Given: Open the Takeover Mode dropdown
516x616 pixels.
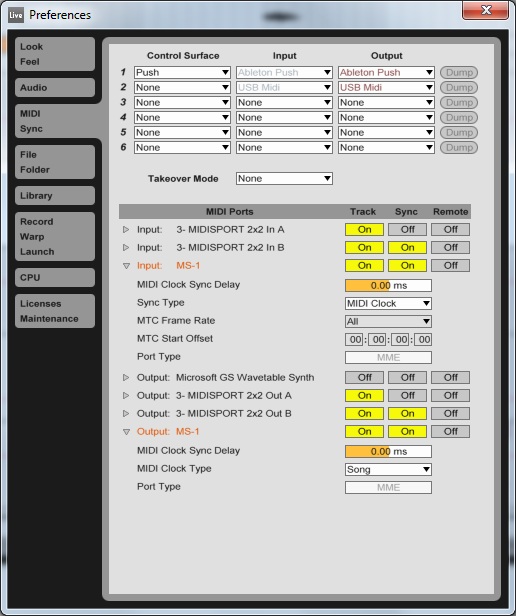Looking at the screenshot, I should pyautogui.click(x=284, y=179).
